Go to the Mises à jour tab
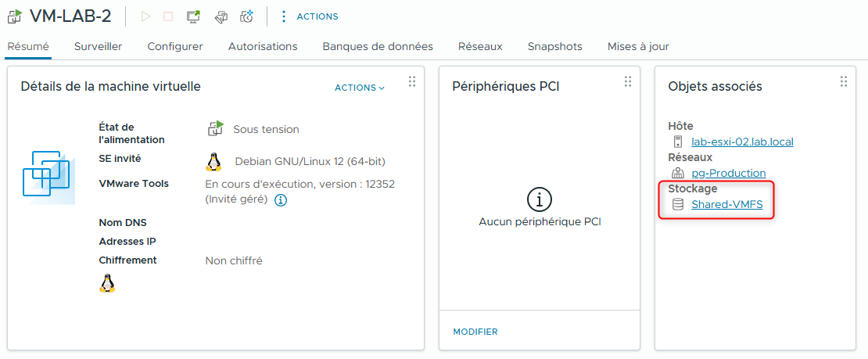 click(x=638, y=47)
